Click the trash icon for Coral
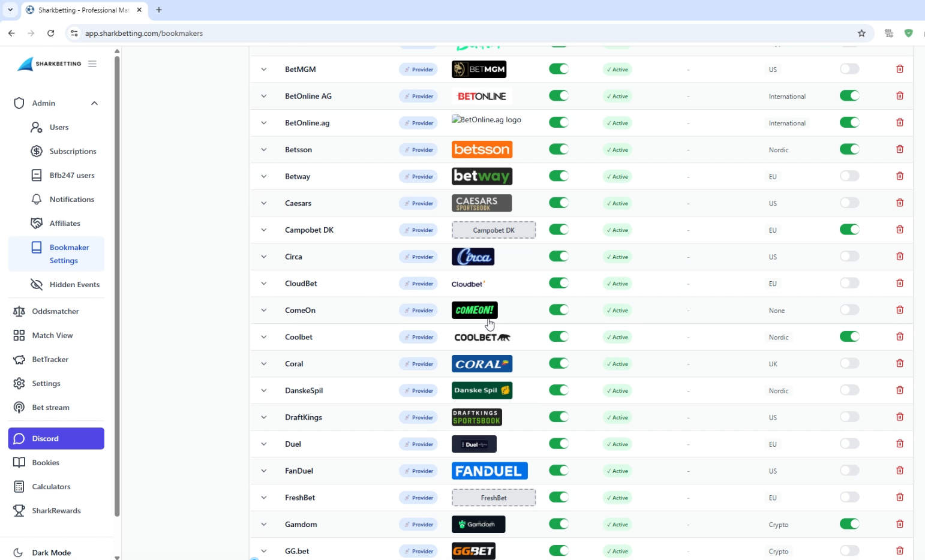 (899, 363)
